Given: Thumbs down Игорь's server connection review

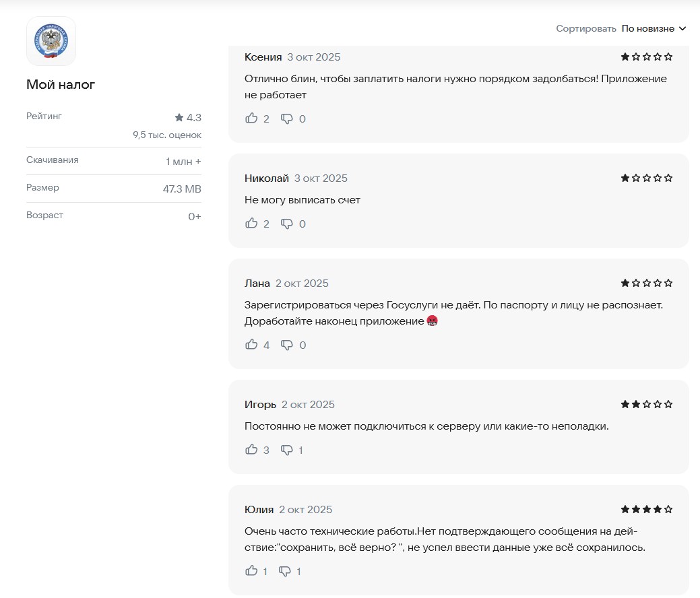Looking at the screenshot, I should pos(287,450).
